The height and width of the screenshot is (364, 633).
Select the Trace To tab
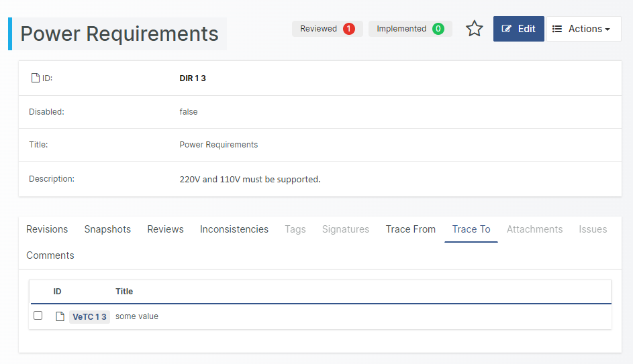(x=471, y=229)
